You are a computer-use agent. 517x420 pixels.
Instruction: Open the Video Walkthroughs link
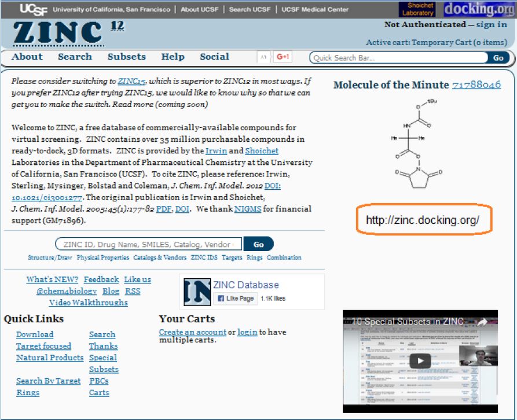[x=89, y=303]
